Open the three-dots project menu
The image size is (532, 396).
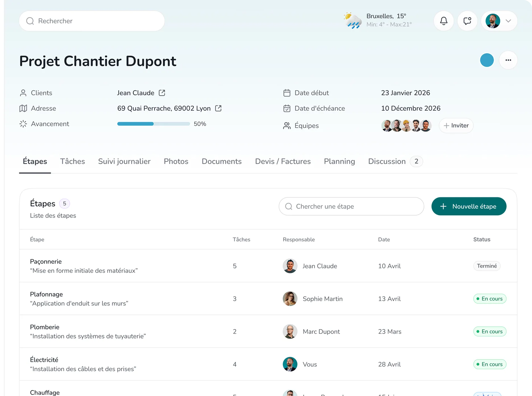coord(508,60)
